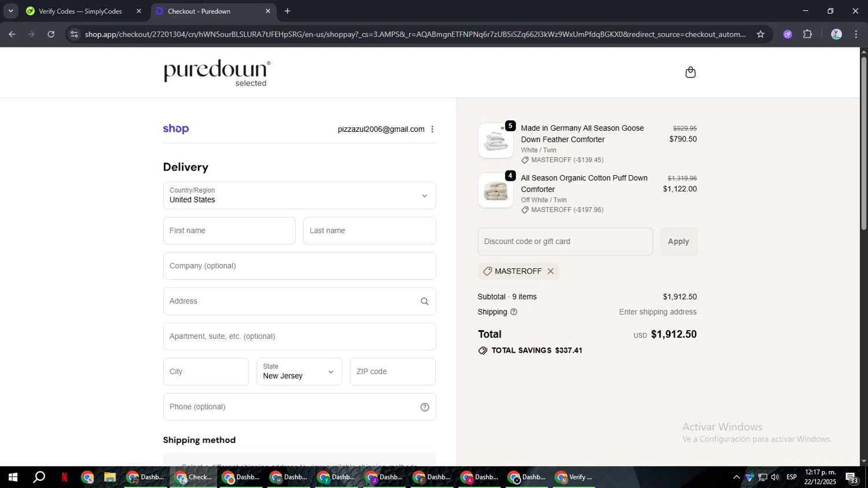Go back to the previous page

click(12, 34)
